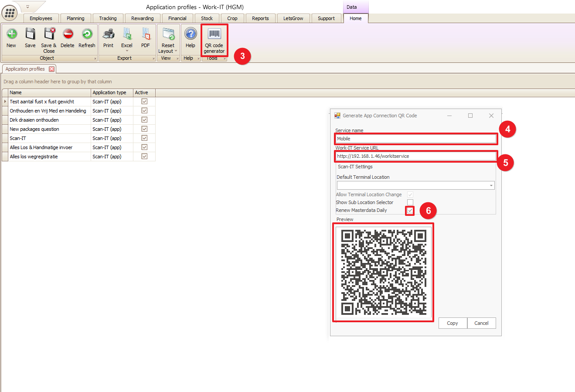Close the Application profiles document tab

pos(51,69)
